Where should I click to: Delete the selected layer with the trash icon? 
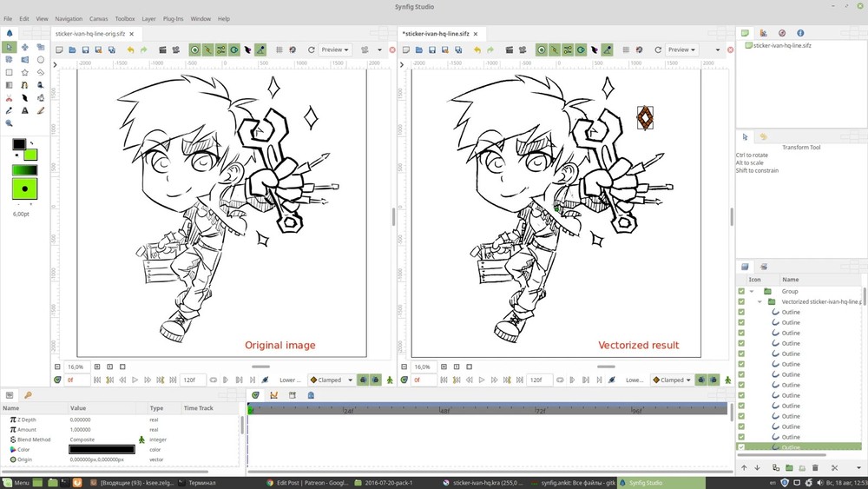click(x=815, y=468)
